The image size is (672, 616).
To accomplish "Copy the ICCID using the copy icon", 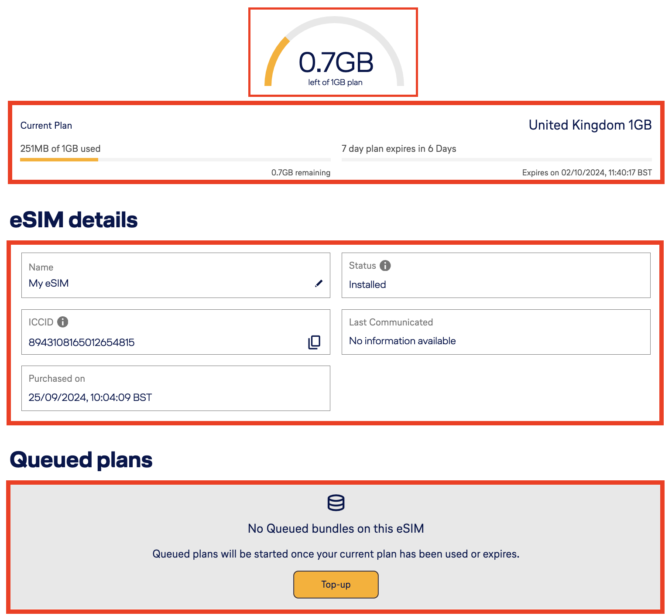I will pyautogui.click(x=314, y=342).
